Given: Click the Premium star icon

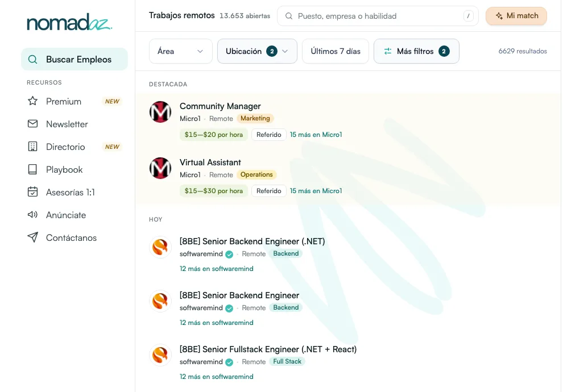Looking at the screenshot, I should coord(32,101).
